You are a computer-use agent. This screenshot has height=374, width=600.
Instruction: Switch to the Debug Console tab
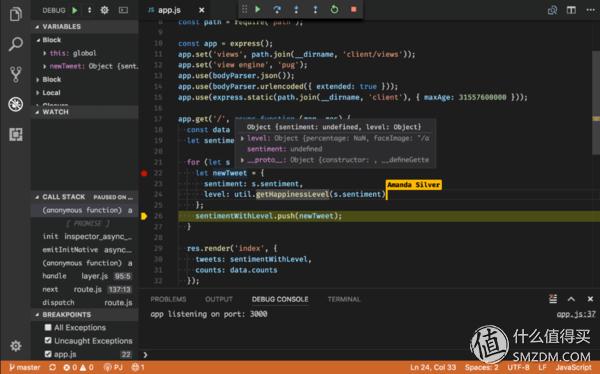tap(280, 299)
